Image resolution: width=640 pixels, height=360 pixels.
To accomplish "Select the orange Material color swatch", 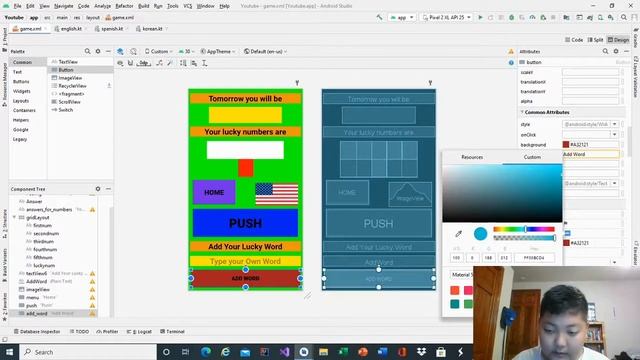I will click(455, 290).
